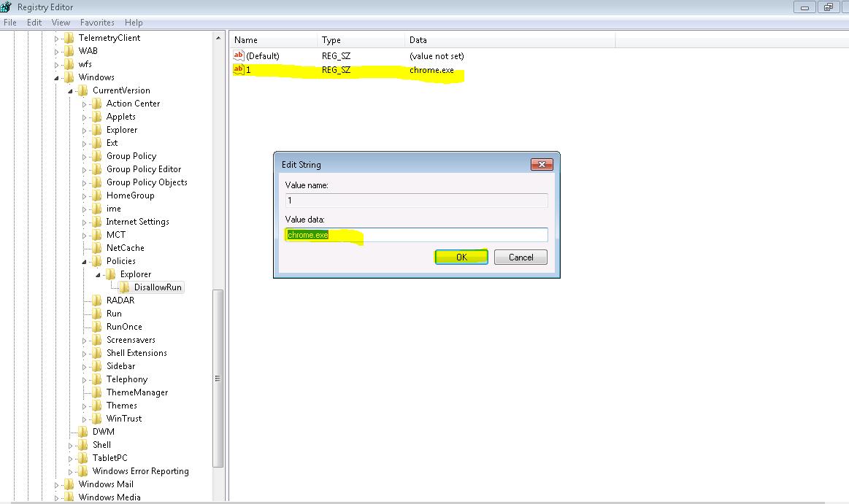The width and height of the screenshot is (849, 504).
Task: Select the RunOnce folder icon
Action: 97,327
